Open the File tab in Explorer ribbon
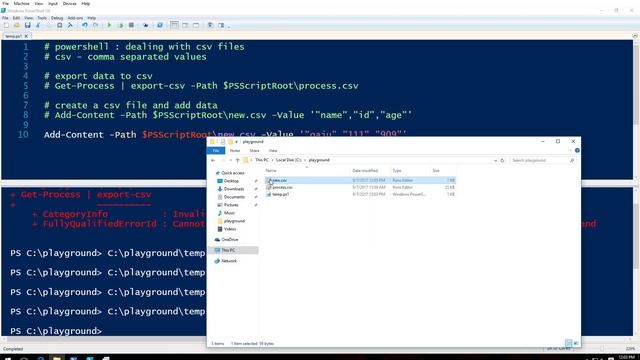640x360 pixels. pyautogui.click(x=216, y=151)
